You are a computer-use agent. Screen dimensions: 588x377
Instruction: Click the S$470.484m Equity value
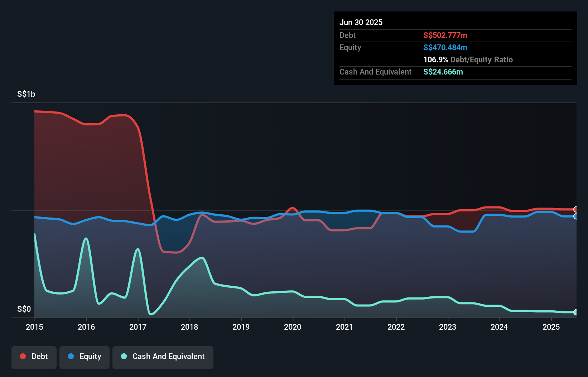[445, 47]
